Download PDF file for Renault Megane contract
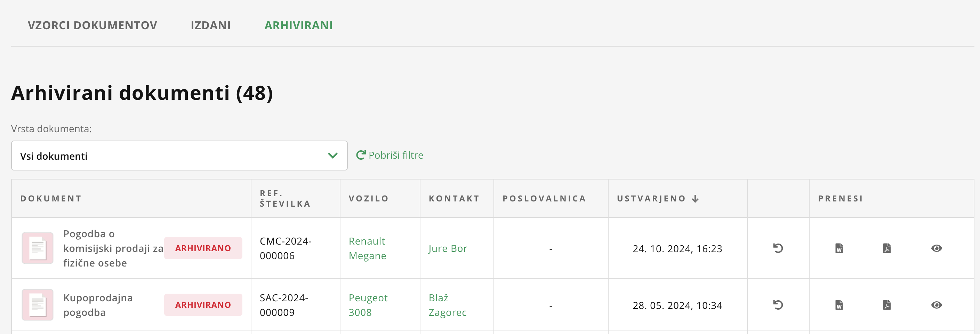980x334 pixels. tap(887, 248)
